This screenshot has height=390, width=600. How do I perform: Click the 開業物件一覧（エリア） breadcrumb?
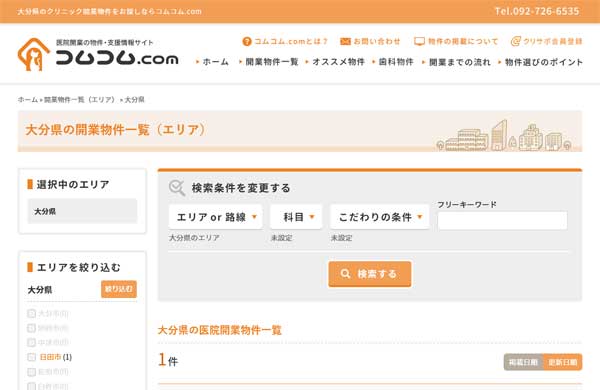[x=79, y=100]
